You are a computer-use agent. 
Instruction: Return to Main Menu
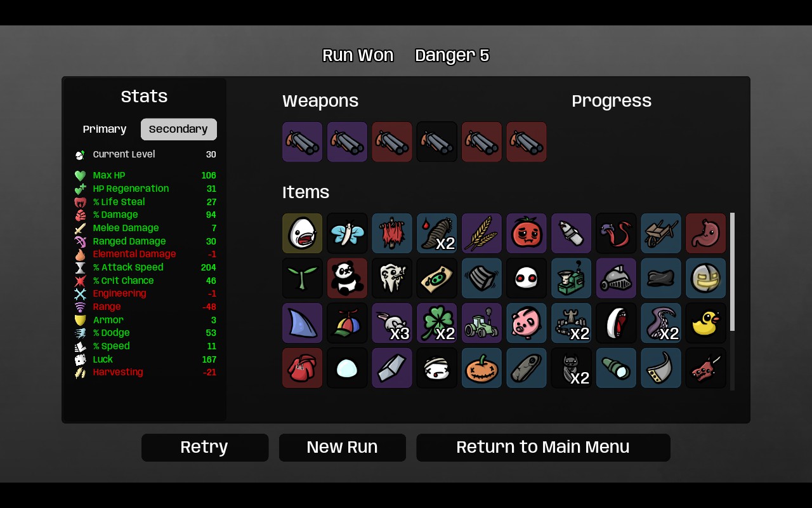click(x=543, y=448)
